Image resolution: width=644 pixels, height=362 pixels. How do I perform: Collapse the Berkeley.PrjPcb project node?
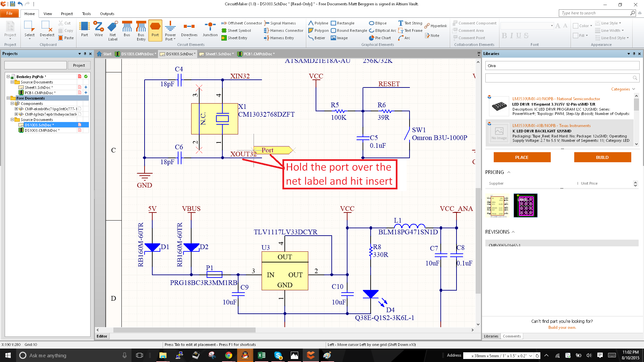(8, 77)
